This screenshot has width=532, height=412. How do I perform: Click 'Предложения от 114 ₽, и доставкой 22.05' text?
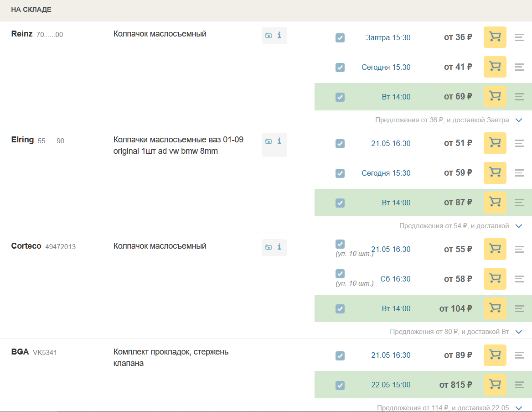coord(443,407)
